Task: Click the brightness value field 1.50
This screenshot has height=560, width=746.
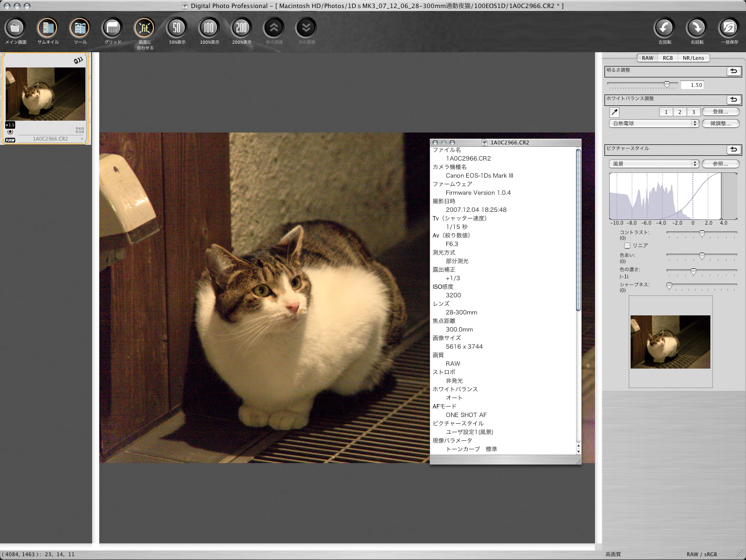Action: tap(692, 85)
